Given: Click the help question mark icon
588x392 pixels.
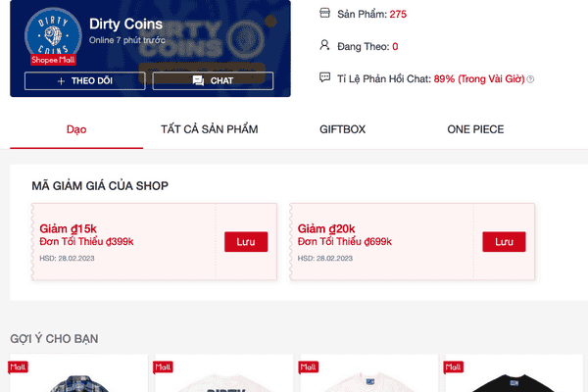Looking at the screenshot, I should coord(530,78).
